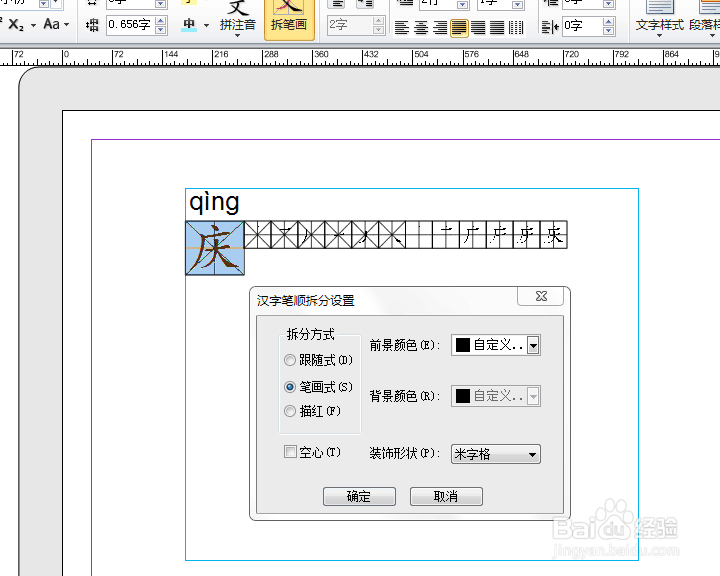Open the subscript dropdown arrow
This screenshot has width=720, height=576.
click(33, 25)
